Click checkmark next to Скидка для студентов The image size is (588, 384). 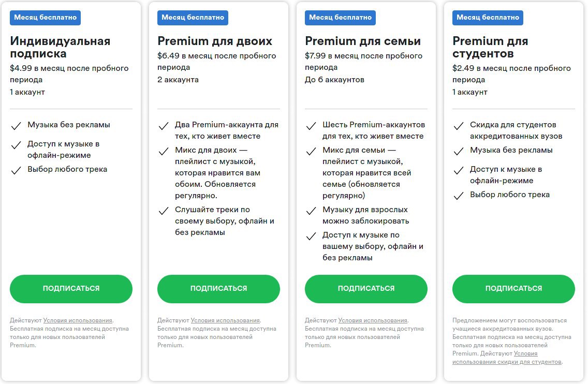[x=459, y=126]
